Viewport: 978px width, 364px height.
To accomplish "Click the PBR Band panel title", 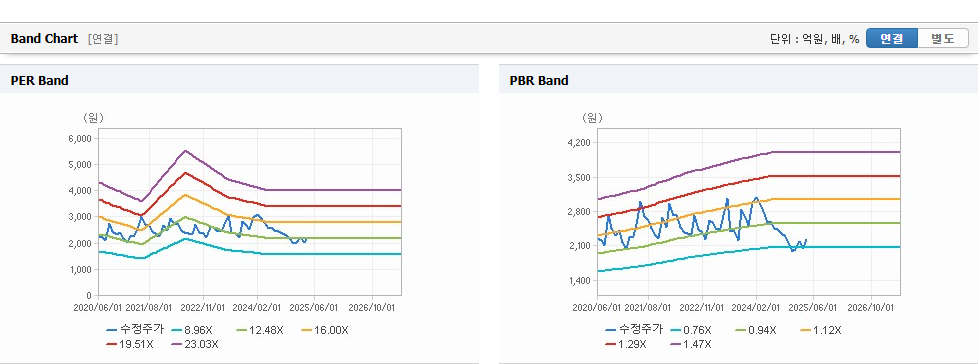I will click(539, 80).
